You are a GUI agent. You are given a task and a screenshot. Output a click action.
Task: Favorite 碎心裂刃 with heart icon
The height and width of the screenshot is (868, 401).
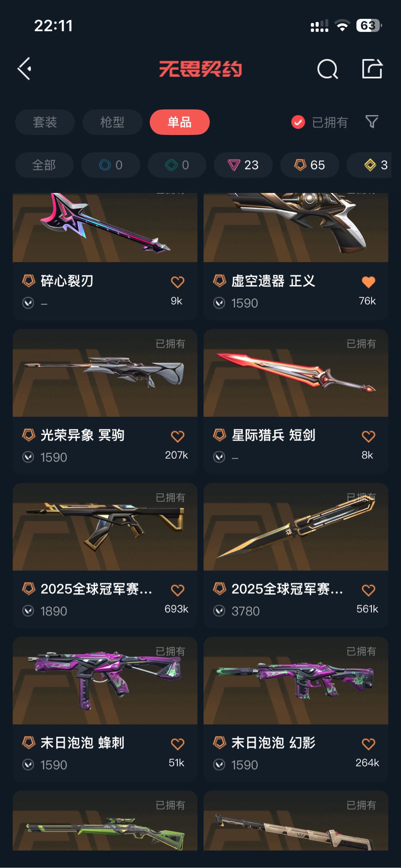177,282
